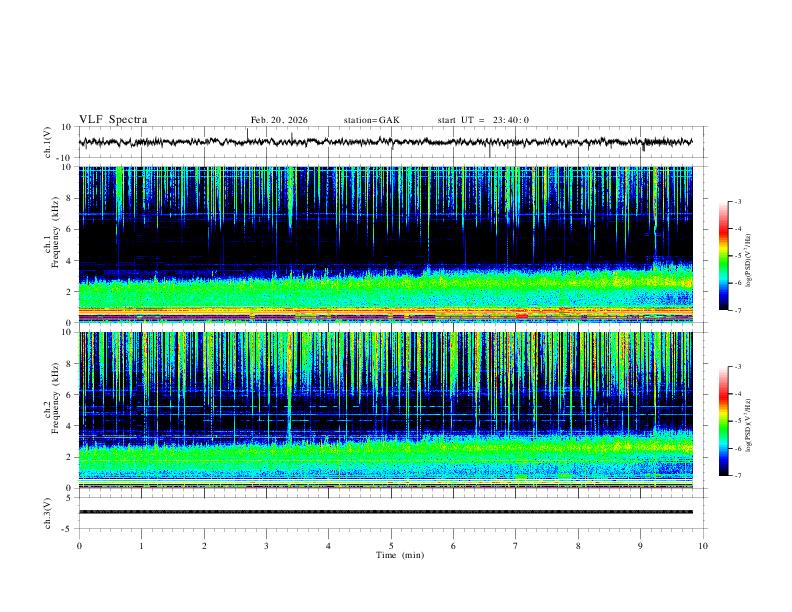Click the time axis tick label "4"

(x=328, y=546)
